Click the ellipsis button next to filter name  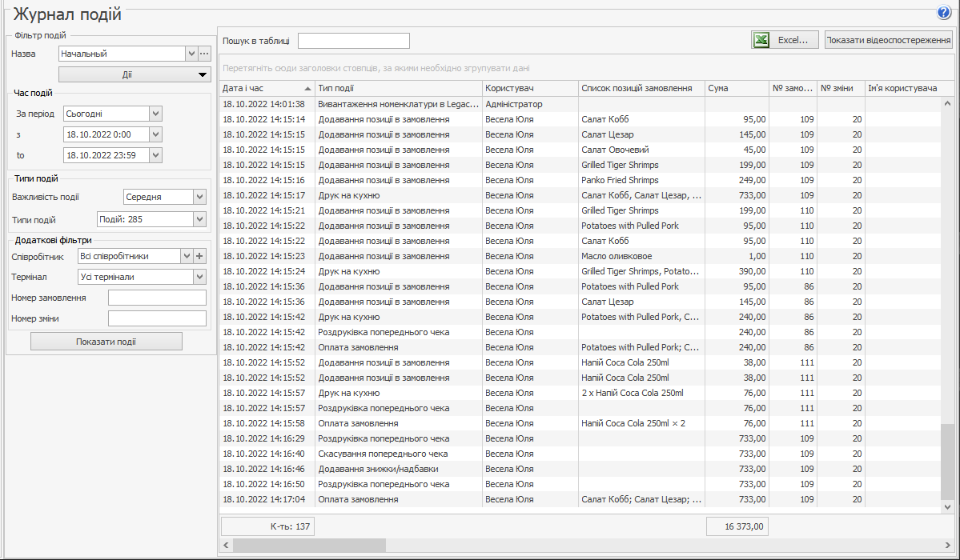pyautogui.click(x=204, y=54)
